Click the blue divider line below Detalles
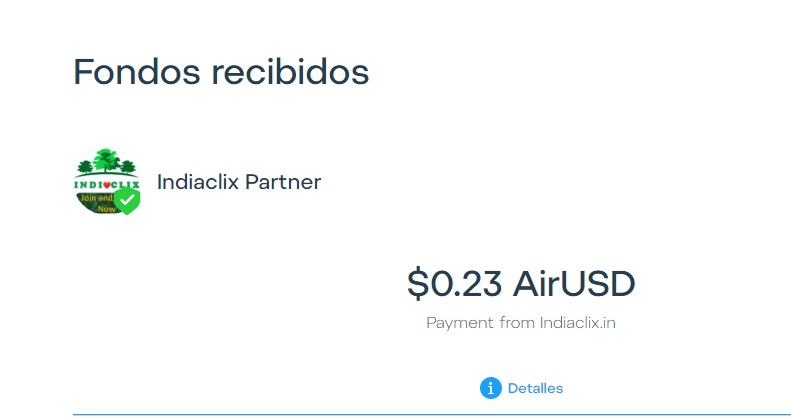The image size is (791, 419). point(432,415)
